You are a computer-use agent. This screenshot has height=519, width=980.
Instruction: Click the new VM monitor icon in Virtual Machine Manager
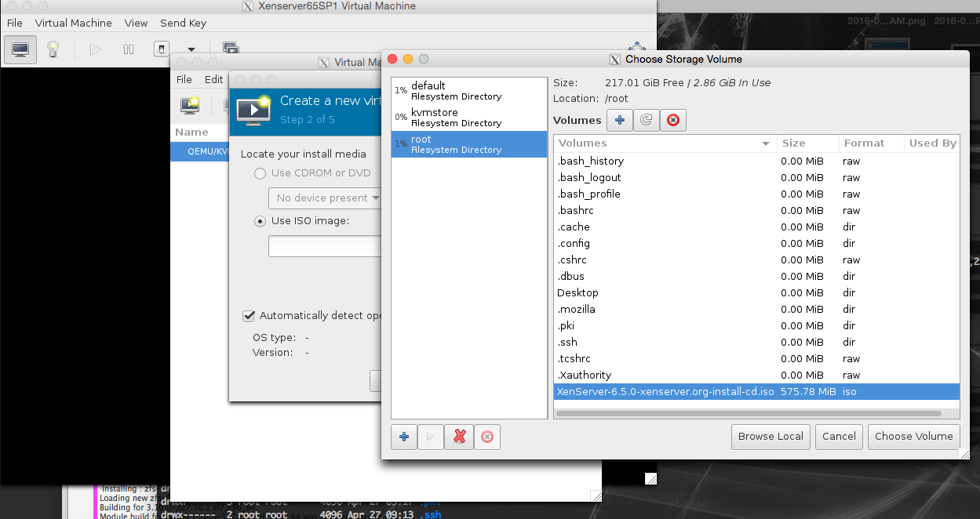[x=189, y=105]
